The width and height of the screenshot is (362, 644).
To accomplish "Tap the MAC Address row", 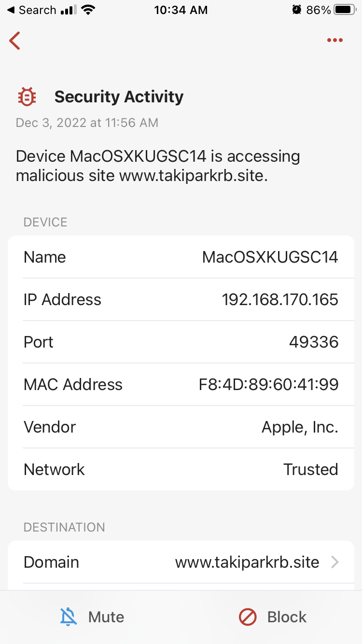I will pos(181,384).
